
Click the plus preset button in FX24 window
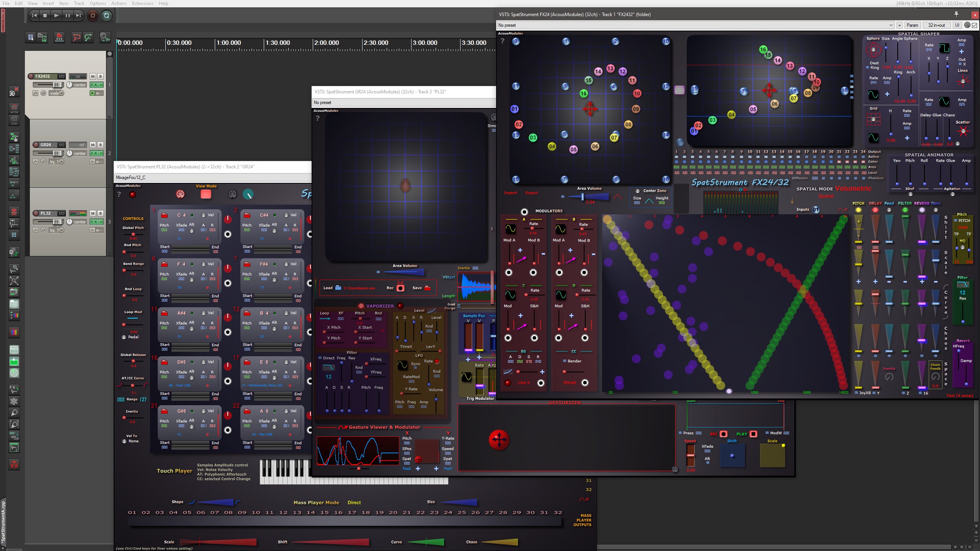coord(900,25)
